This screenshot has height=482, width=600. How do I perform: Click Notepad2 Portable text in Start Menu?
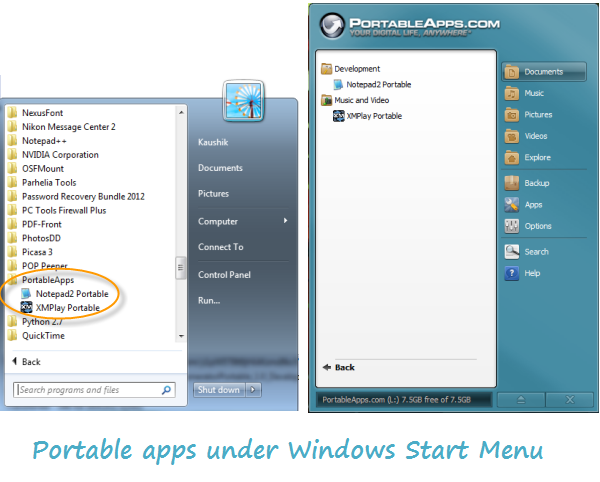(72, 294)
